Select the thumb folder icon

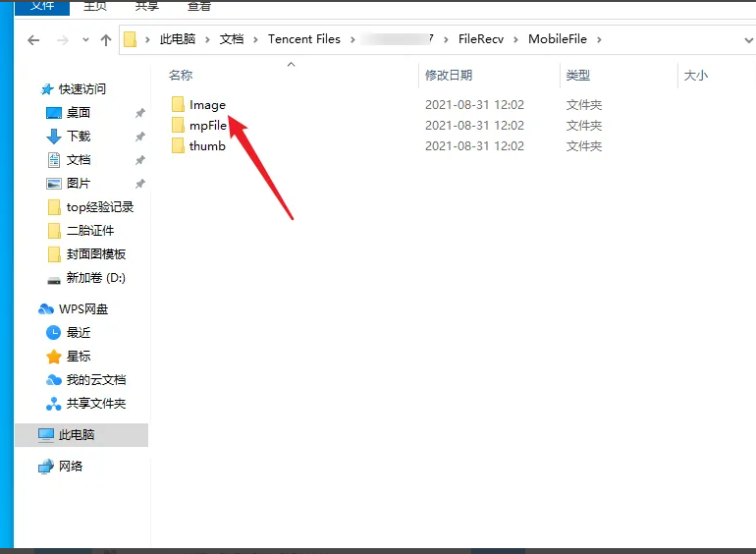[178, 145]
